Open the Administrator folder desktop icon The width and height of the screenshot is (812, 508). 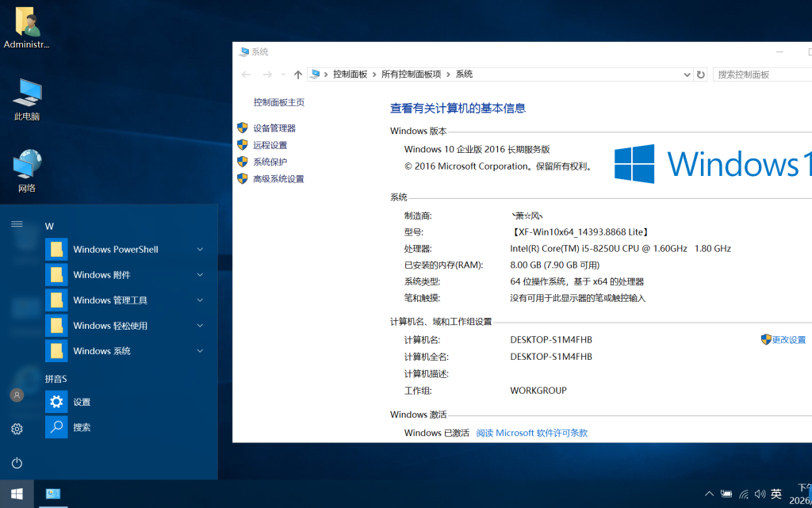26,27
